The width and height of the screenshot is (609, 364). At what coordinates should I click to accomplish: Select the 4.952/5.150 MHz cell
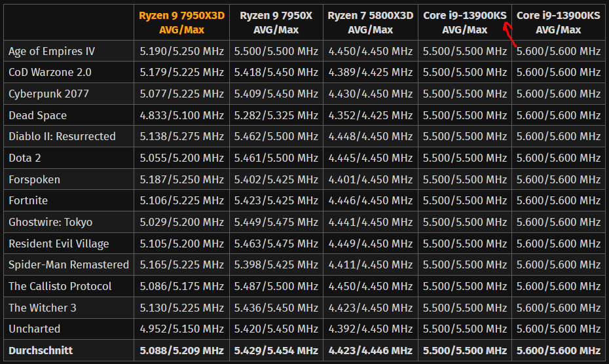point(182,329)
